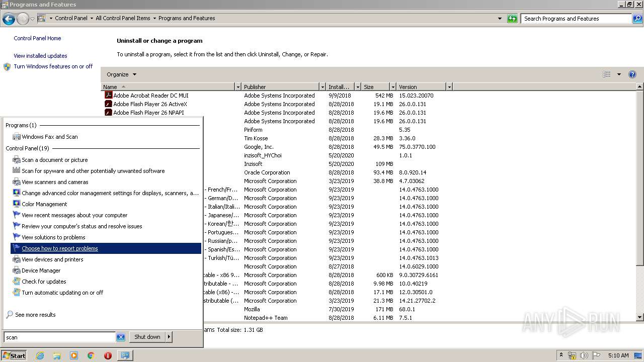The image size is (644, 362).
Task: Select the Mozilla publisher row
Action: click(252, 309)
